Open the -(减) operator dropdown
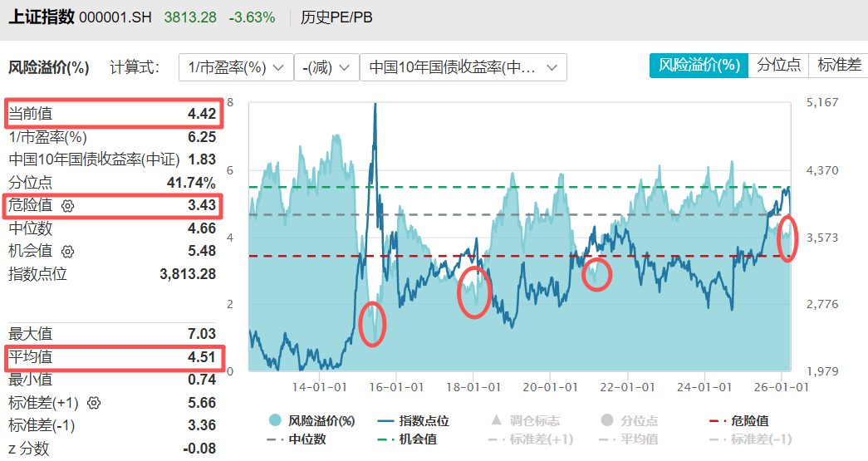The height and width of the screenshot is (461, 868). (326, 67)
